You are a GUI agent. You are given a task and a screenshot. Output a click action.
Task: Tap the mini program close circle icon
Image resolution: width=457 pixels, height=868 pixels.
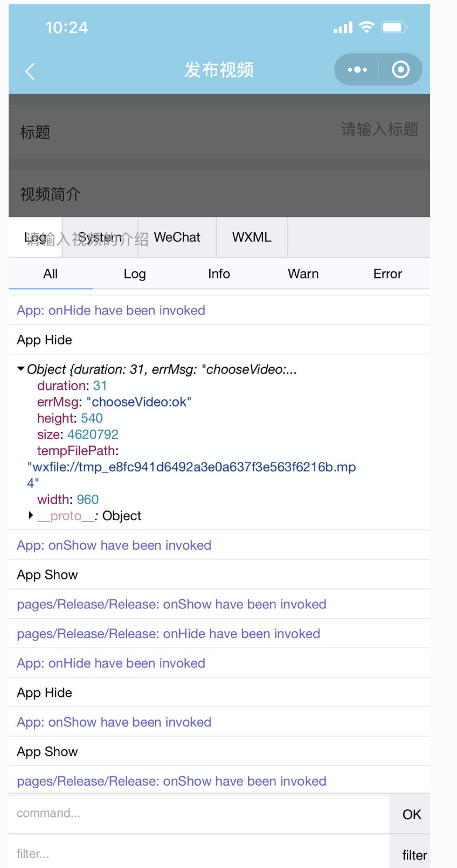pos(400,70)
